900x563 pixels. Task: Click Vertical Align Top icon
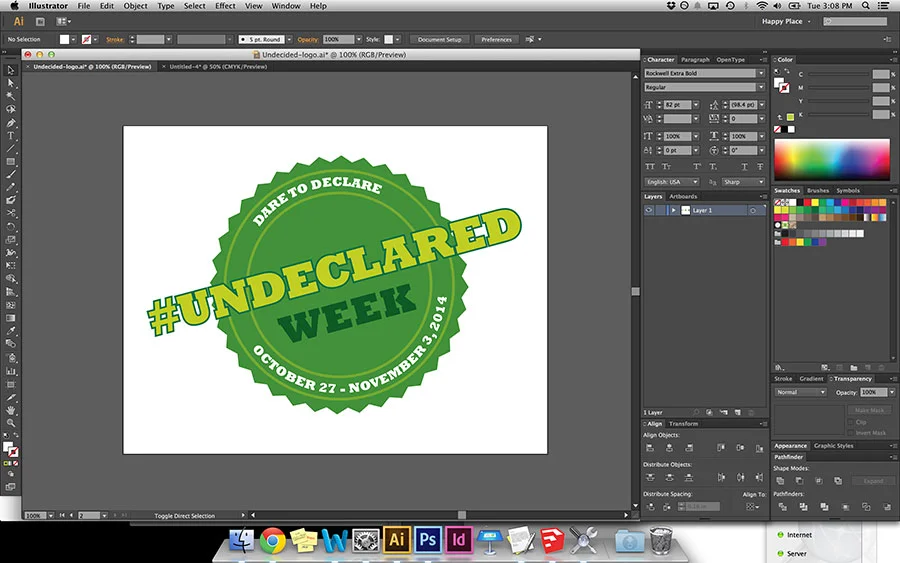click(x=721, y=448)
